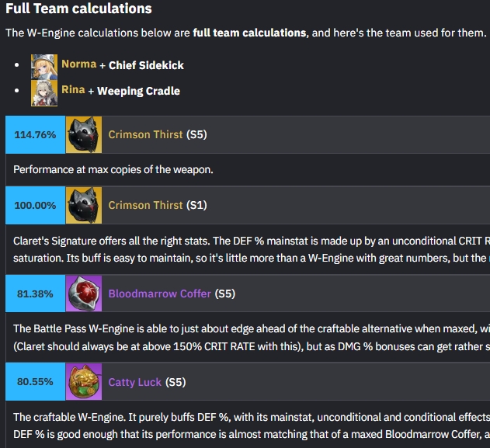
Task: Click the 81.38% performance badge
Action: click(x=35, y=293)
